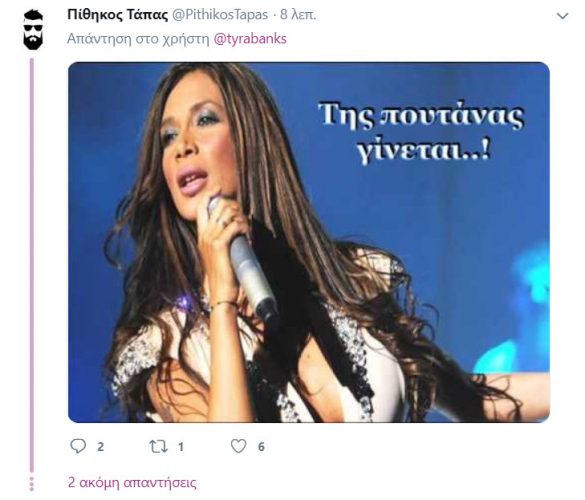Image resolution: width=585 pixels, height=500 pixels.
Task: Click the reply count 2
Action: pyautogui.click(x=100, y=447)
